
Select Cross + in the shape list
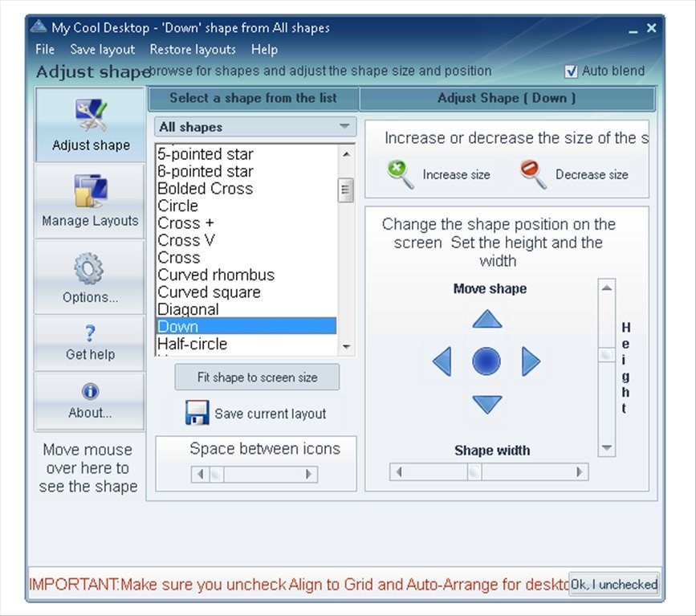(x=246, y=223)
